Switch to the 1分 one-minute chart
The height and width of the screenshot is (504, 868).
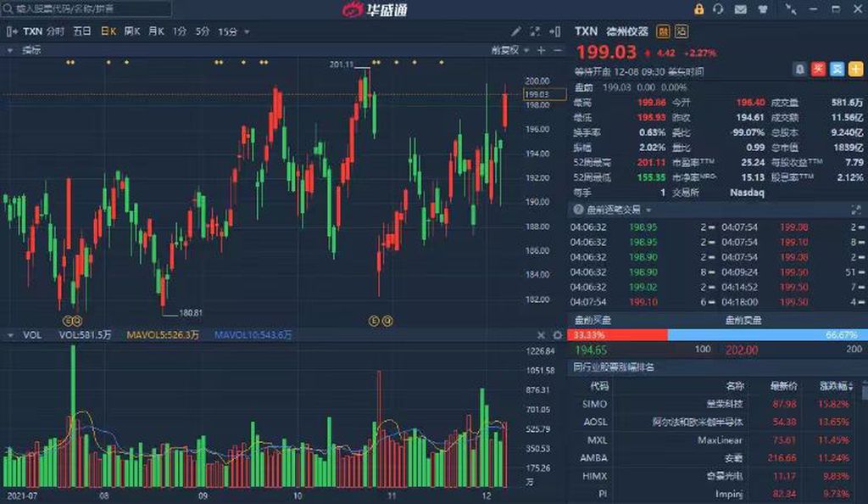[x=180, y=31]
